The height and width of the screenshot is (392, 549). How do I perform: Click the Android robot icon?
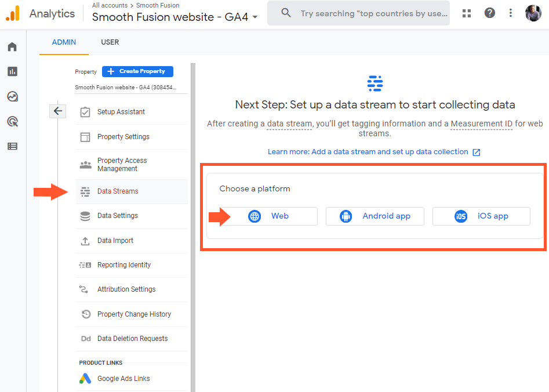click(346, 216)
